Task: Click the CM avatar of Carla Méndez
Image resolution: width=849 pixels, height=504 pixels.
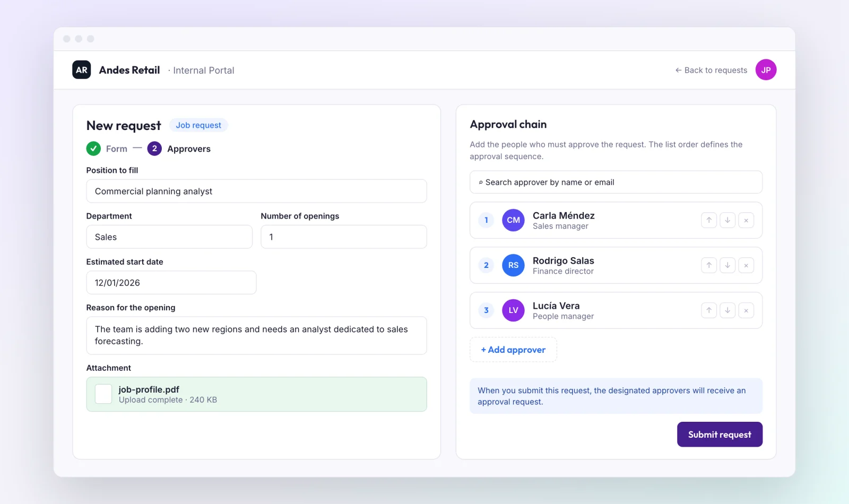Action: (513, 220)
